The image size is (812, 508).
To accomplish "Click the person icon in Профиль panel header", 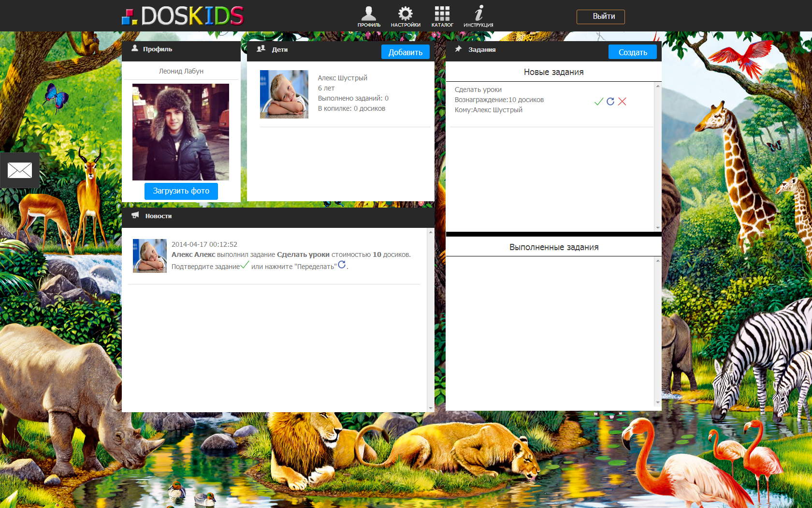I will tap(135, 48).
